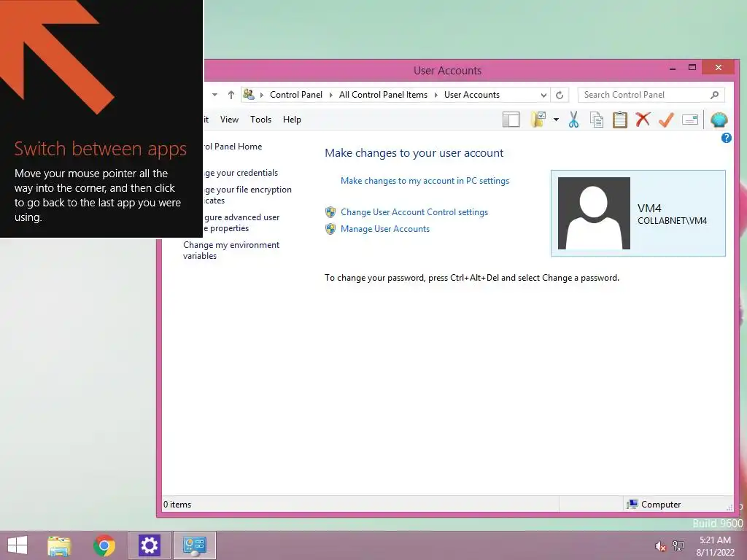Click the blue shell icon in toolbar
747x560 pixels.
719,120
